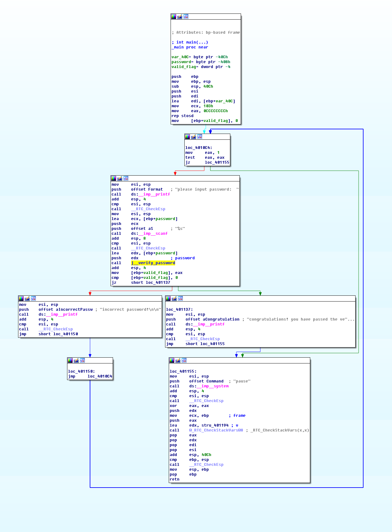392x532 pixels.
Task: Click the 'rep stosd' instruction
Action: click(183, 116)
